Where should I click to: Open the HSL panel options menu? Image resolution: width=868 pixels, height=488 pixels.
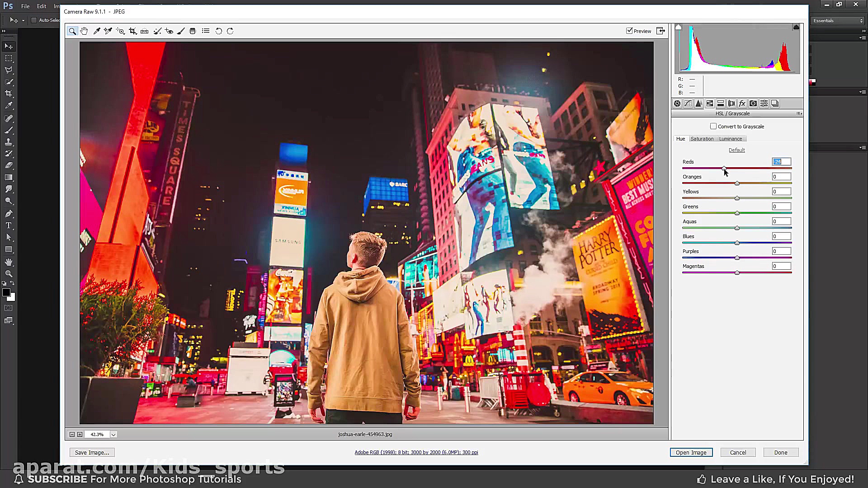tap(799, 113)
